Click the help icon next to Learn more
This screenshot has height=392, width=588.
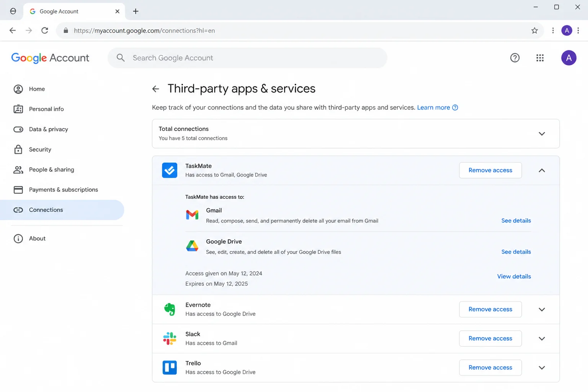tap(455, 108)
